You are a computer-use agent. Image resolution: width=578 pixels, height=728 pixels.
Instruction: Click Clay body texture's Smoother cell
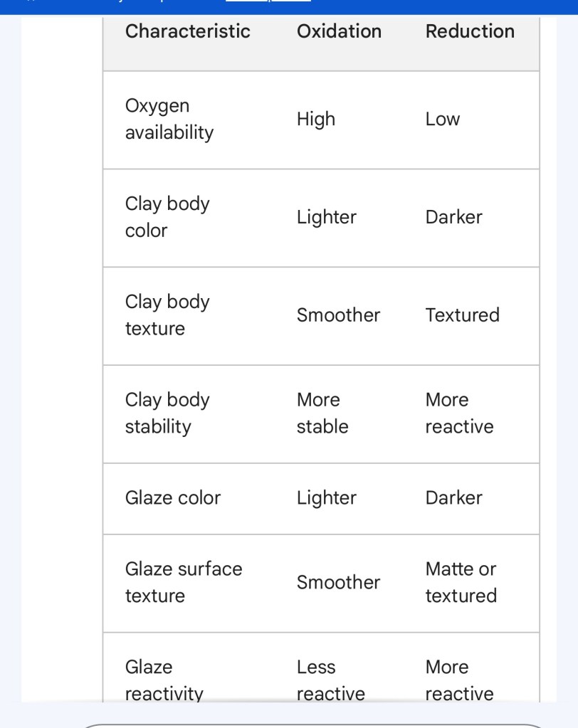pos(338,315)
